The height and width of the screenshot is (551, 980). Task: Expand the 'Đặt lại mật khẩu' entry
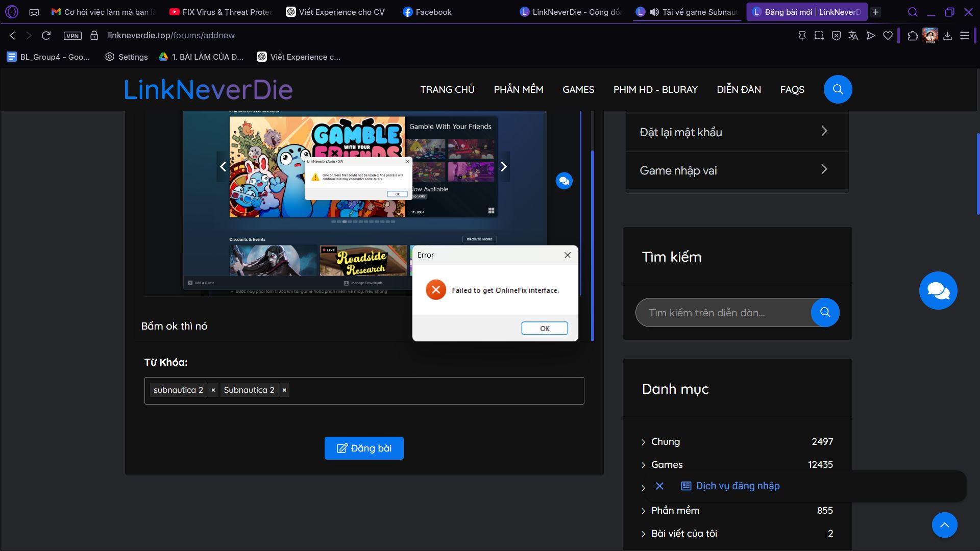[737, 132]
